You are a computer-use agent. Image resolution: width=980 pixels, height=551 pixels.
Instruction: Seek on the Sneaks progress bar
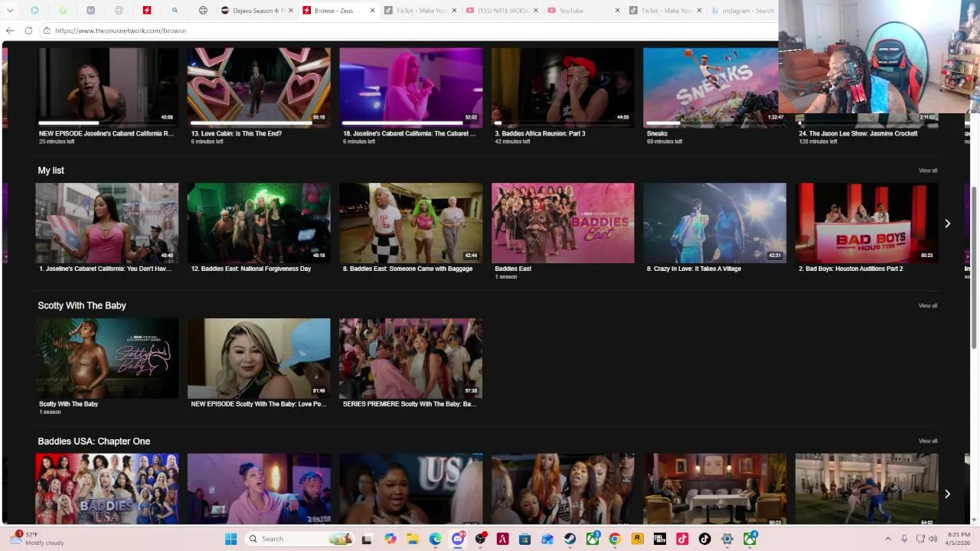[x=714, y=122]
